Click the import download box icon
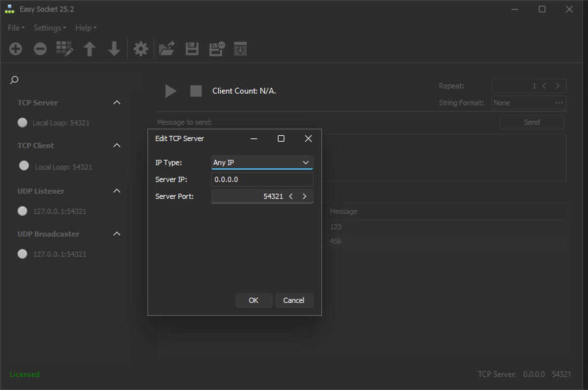The image size is (588, 390). click(x=240, y=49)
